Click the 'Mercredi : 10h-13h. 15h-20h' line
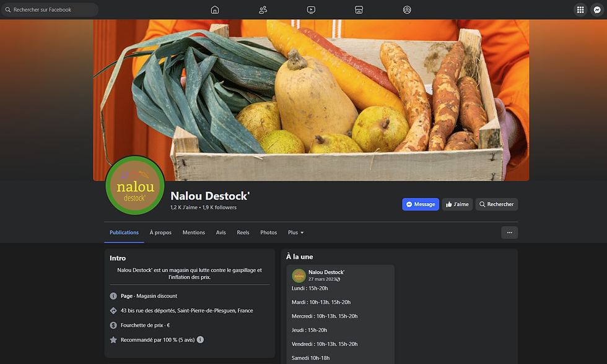 (x=325, y=316)
